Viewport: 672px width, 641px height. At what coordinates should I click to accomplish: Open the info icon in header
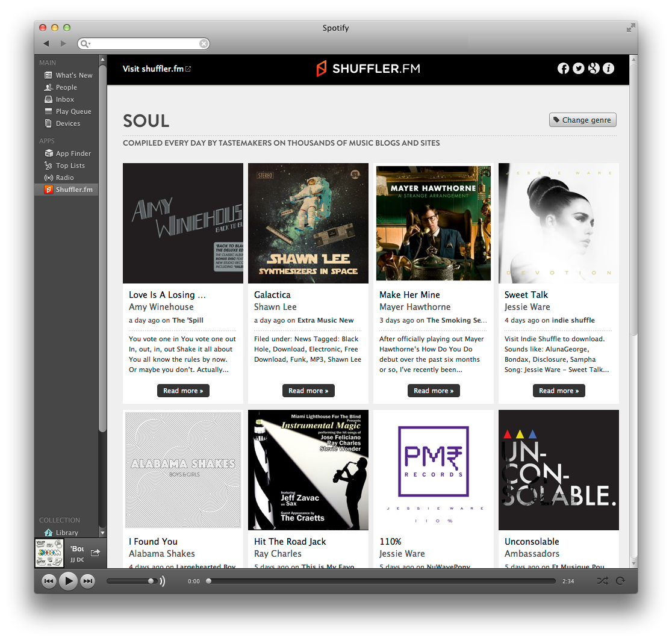(x=609, y=68)
